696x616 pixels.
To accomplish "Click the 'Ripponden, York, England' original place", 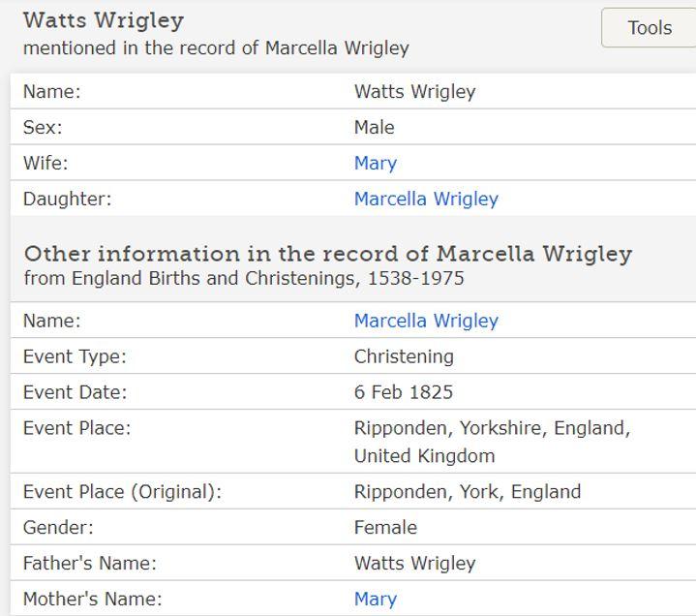I will pos(468,492).
